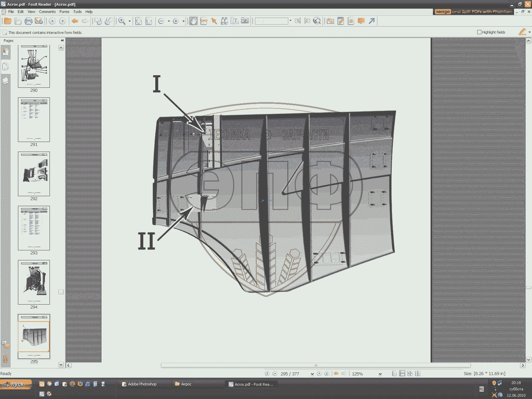
Task: Expand the page number 295 / 377 dropdown
Action: point(312,374)
